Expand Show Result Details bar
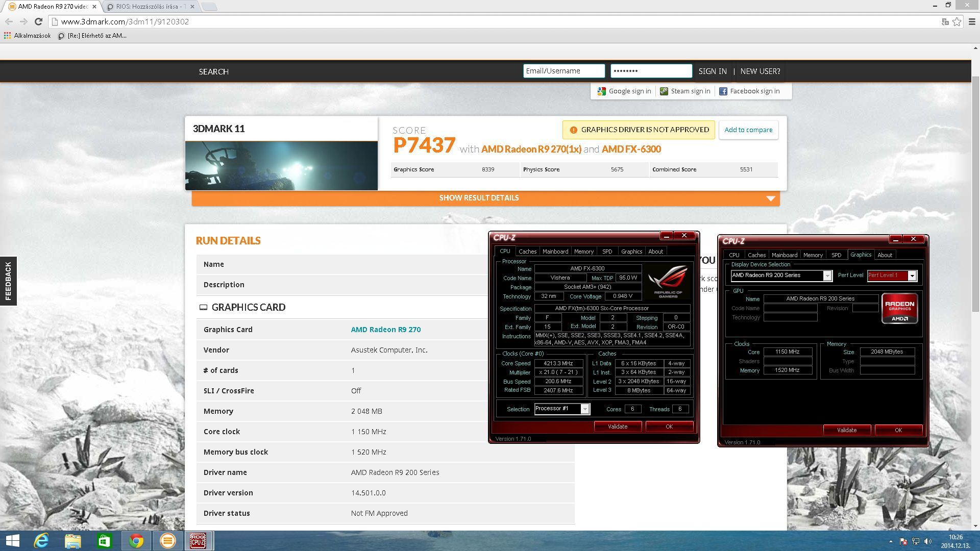Screen dimensions: 980x551 485,198
